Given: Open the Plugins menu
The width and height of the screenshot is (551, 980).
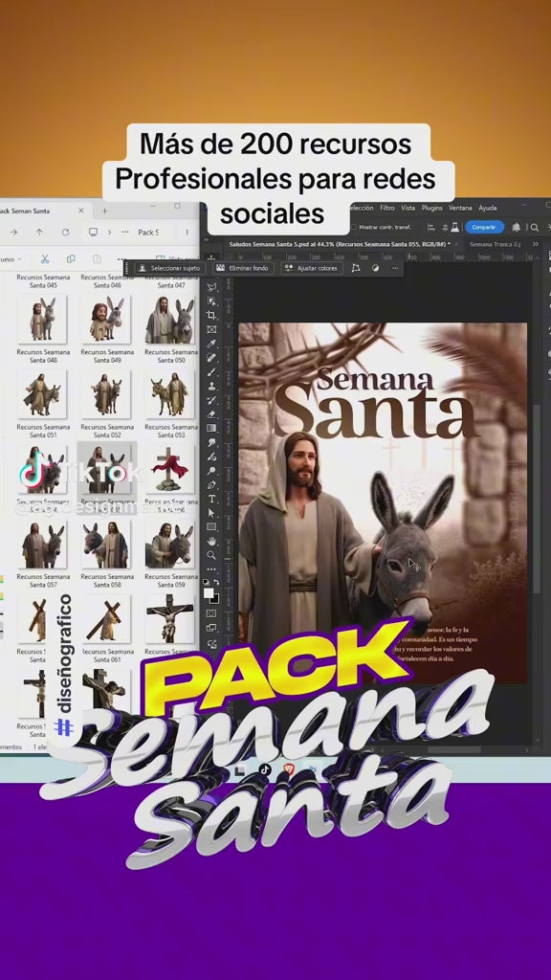Looking at the screenshot, I should point(431,208).
